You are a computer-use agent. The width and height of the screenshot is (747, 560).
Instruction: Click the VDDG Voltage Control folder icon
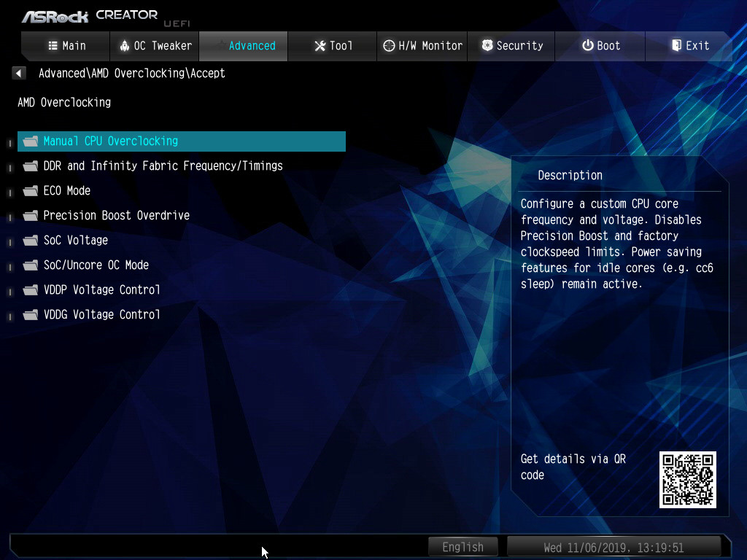(x=30, y=314)
